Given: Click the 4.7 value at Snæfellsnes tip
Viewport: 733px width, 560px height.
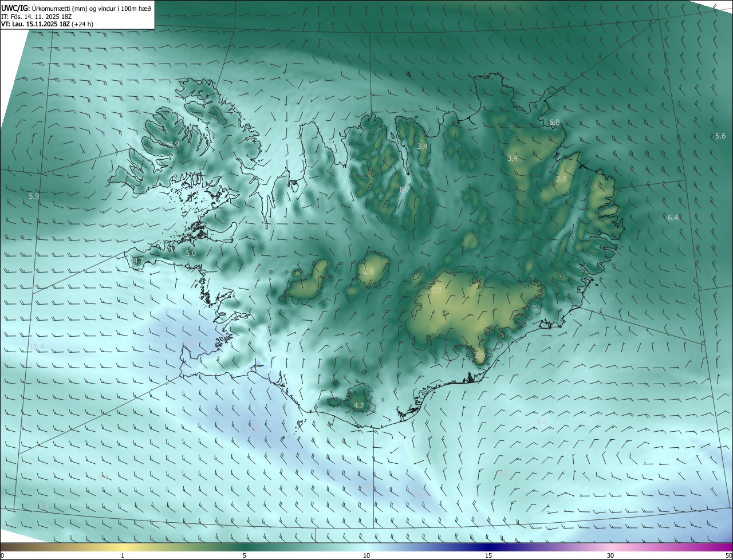Looking at the screenshot, I should point(138,261).
